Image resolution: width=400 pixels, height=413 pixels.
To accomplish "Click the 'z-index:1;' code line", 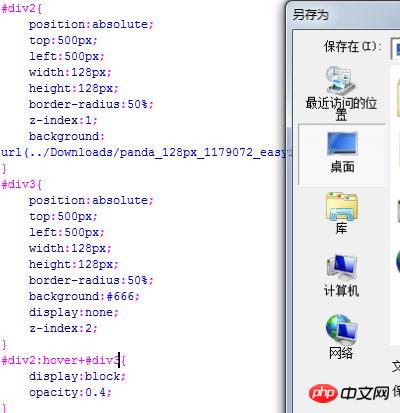I will (63, 120).
